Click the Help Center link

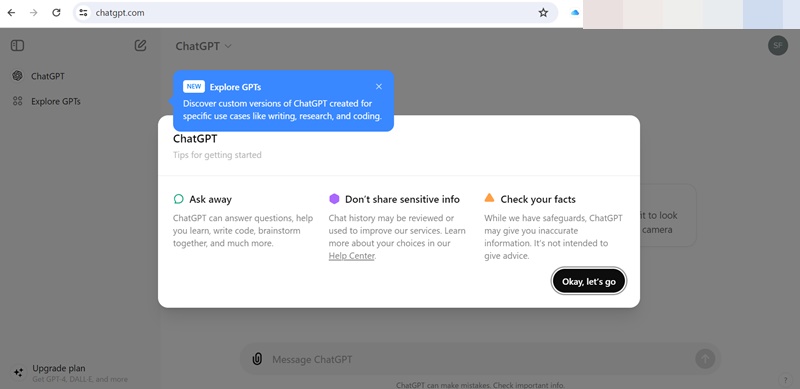pos(352,256)
